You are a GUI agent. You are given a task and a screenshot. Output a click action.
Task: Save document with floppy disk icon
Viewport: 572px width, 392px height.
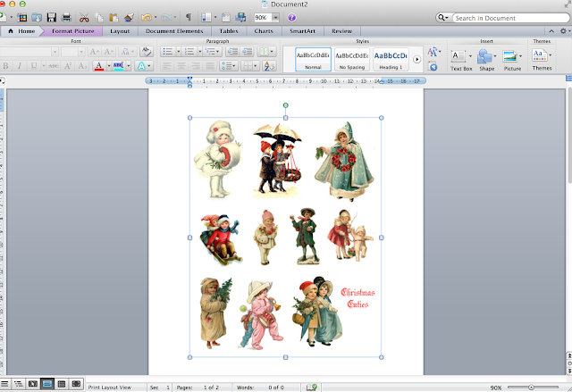pyautogui.click(x=52, y=18)
